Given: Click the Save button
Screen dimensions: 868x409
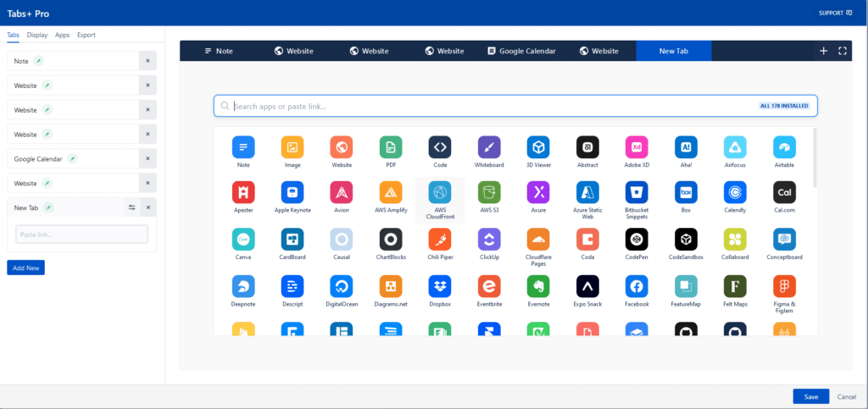Looking at the screenshot, I should tap(811, 397).
